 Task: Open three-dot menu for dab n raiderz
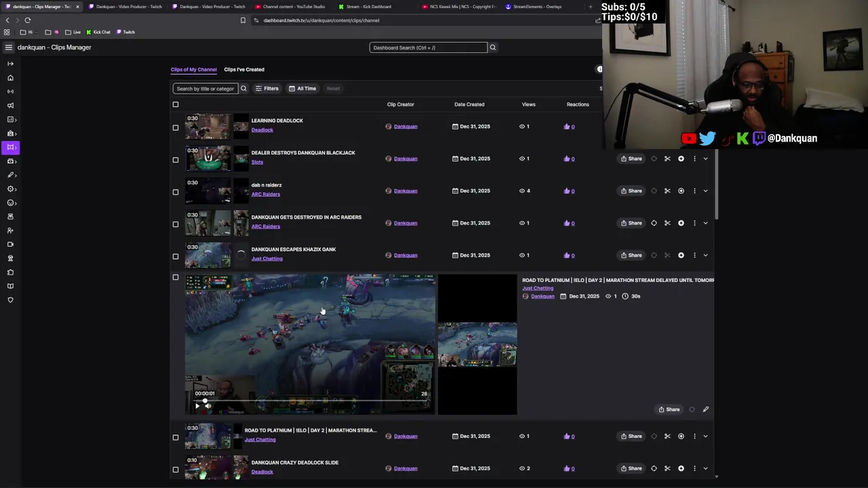coord(694,191)
